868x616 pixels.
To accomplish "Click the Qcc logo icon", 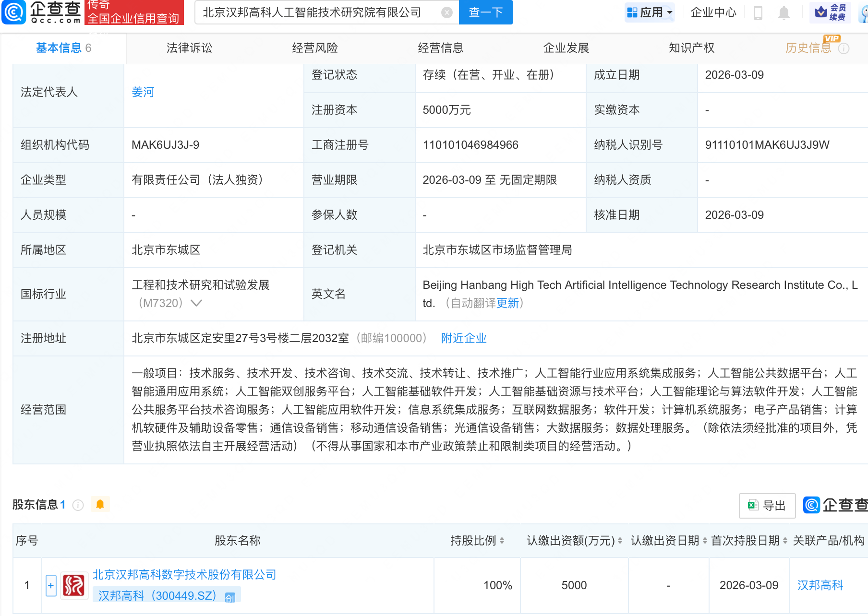I will point(14,12).
